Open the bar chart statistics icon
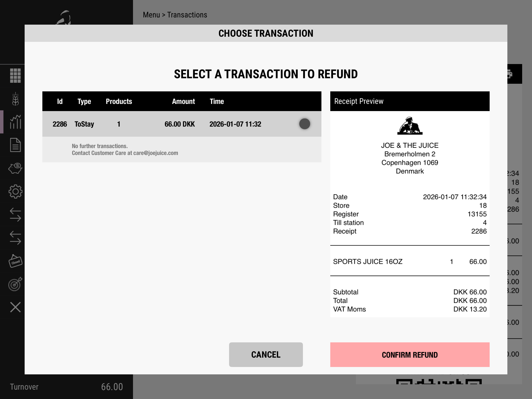The image size is (532, 399). 15,122
